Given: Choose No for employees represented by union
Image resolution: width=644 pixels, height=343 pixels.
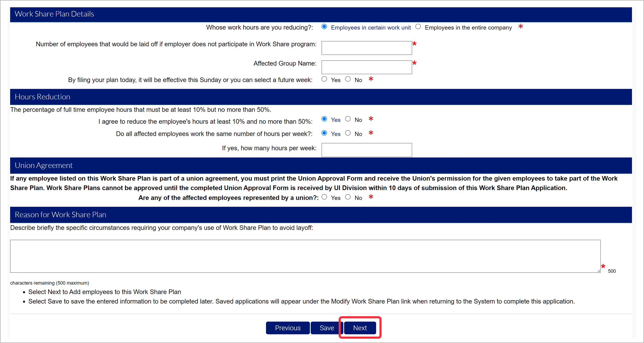Looking at the screenshot, I should (x=348, y=197).
